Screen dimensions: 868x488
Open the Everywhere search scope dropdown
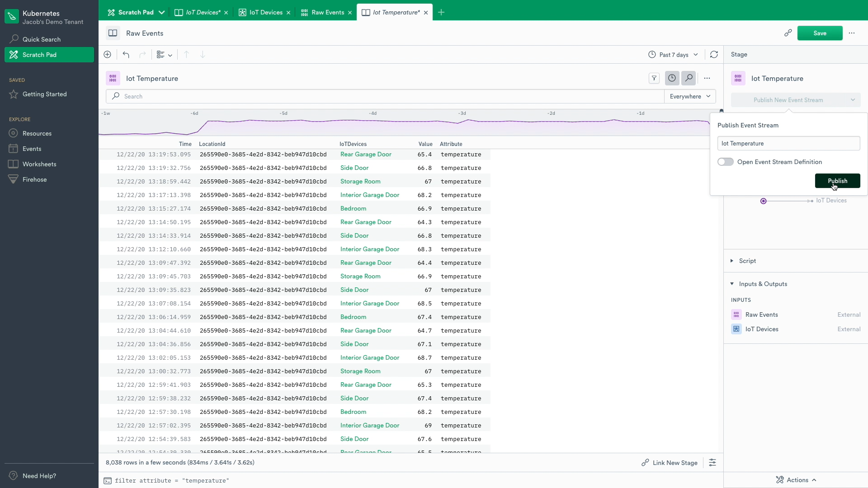point(690,96)
